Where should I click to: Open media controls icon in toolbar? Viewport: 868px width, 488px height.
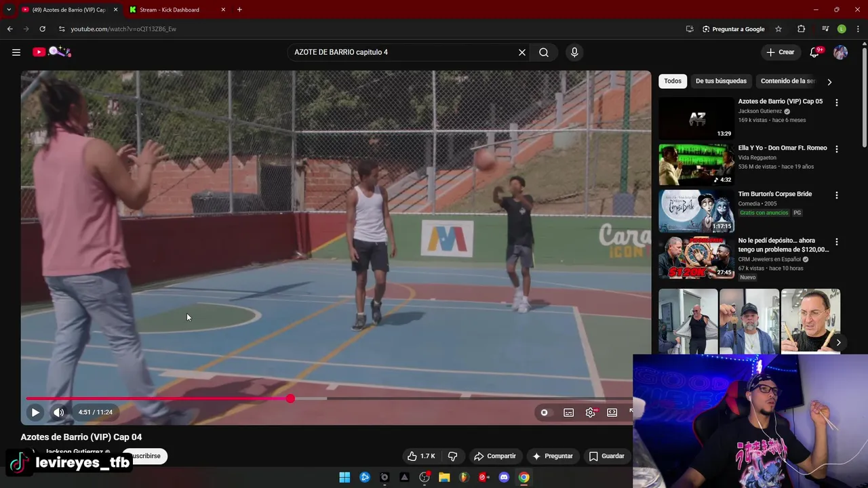point(825,29)
